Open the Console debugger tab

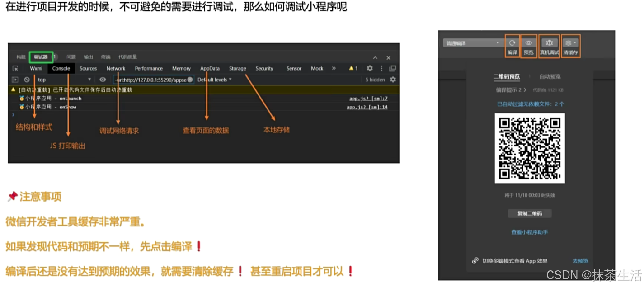click(x=61, y=68)
